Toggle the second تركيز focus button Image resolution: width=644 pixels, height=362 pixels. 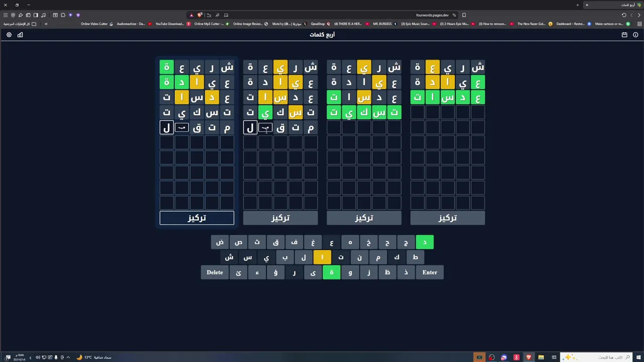pos(280,218)
